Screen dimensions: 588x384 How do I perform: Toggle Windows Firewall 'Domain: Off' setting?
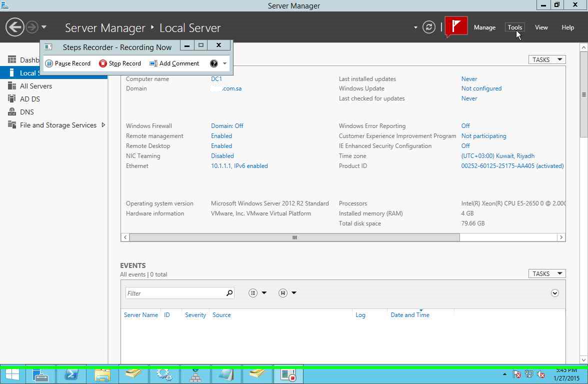click(x=227, y=126)
